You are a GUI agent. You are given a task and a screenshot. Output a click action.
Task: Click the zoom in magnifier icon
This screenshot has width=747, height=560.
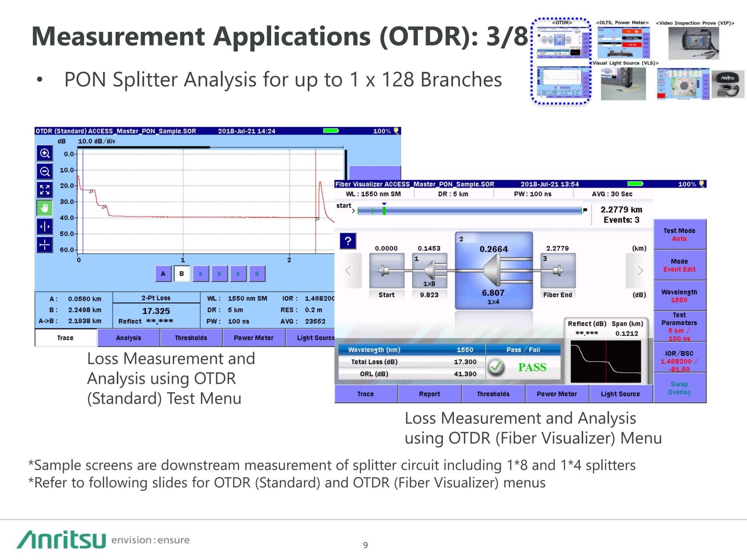45,153
